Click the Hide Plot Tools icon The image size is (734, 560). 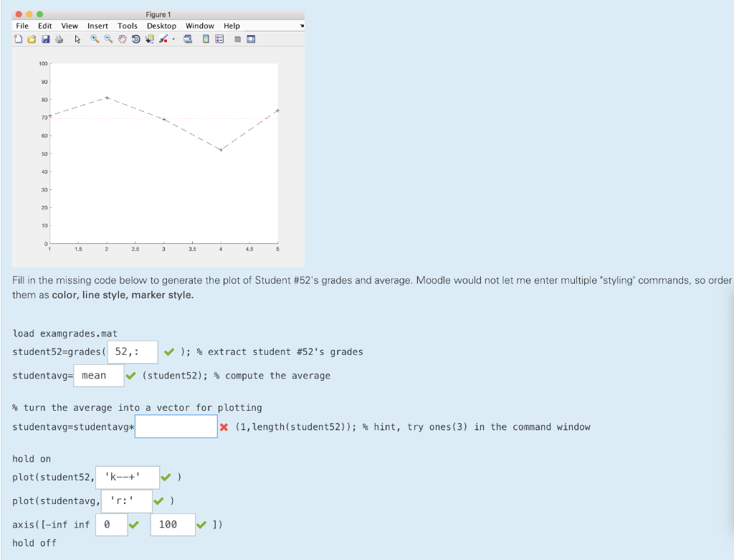pos(237,39)
